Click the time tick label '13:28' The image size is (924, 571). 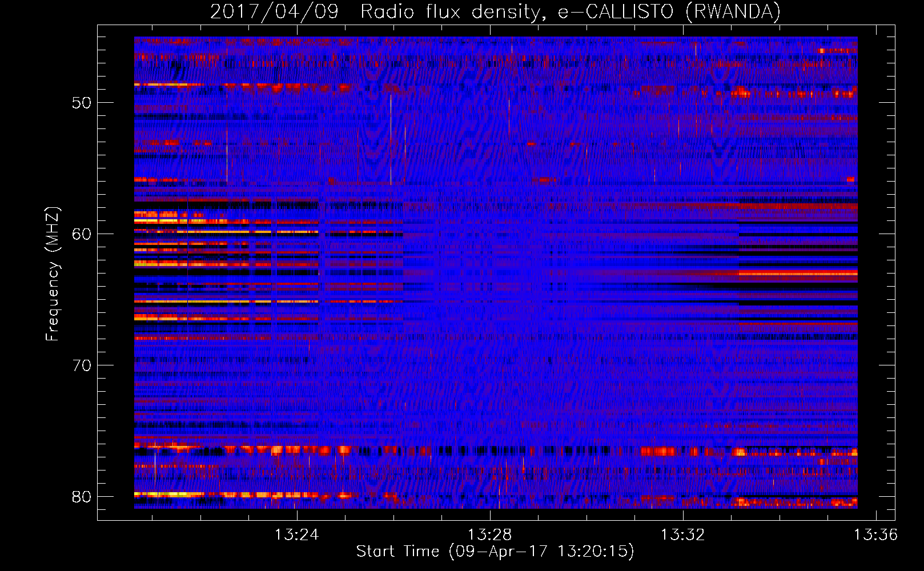[489, 535]
